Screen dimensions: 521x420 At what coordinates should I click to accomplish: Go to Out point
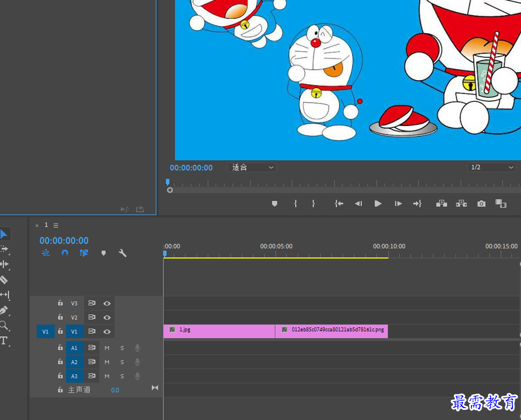tap(417, 204)
